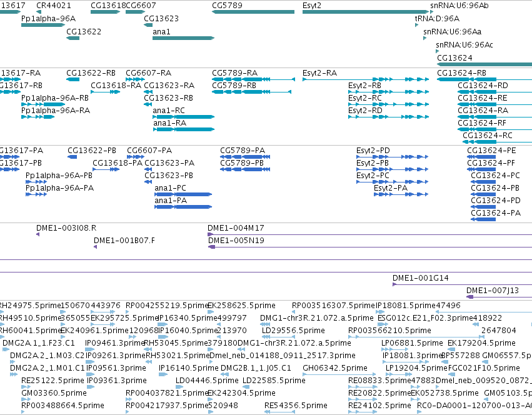The width and height of the screenshot is (532, 415).
Task: Click the LD22585.5prime EST feature
Action: click(246, 387)
